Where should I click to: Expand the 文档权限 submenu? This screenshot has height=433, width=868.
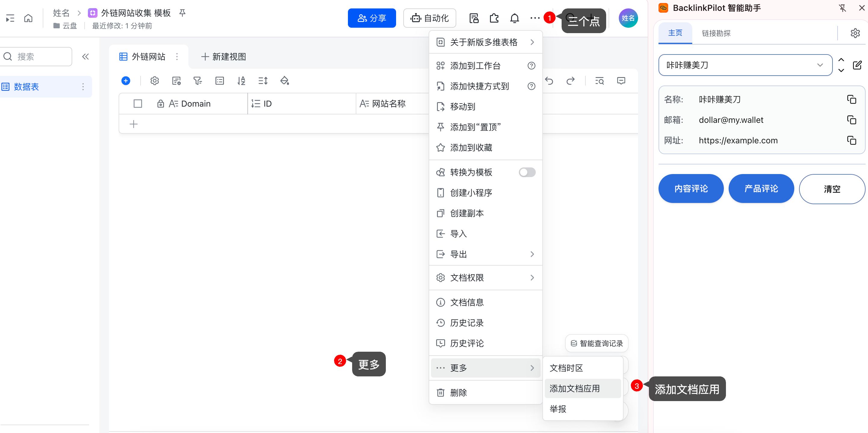tap(485, 278)
